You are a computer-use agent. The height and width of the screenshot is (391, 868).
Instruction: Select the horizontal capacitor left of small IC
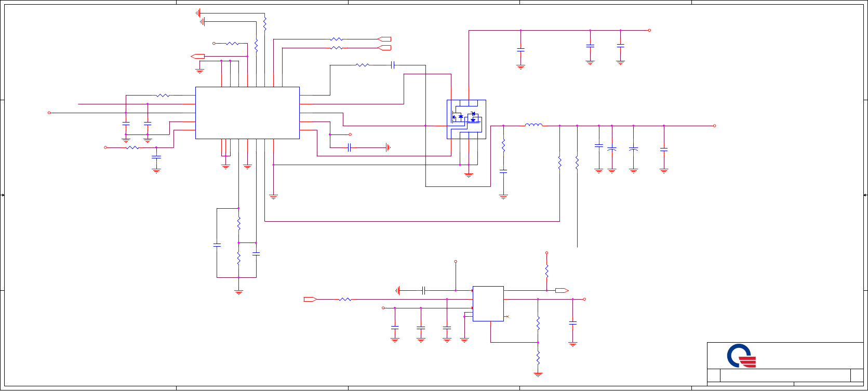(424, 291)
